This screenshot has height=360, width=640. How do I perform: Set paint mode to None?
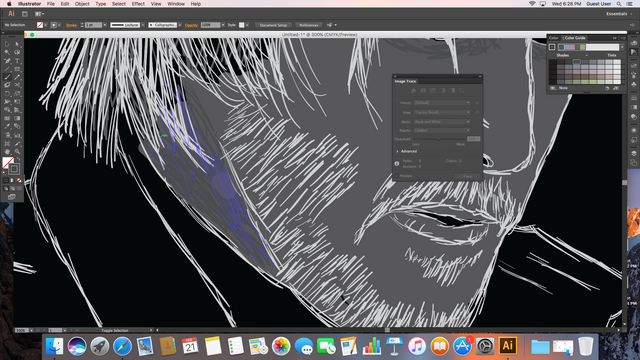[x=19, y=180]
